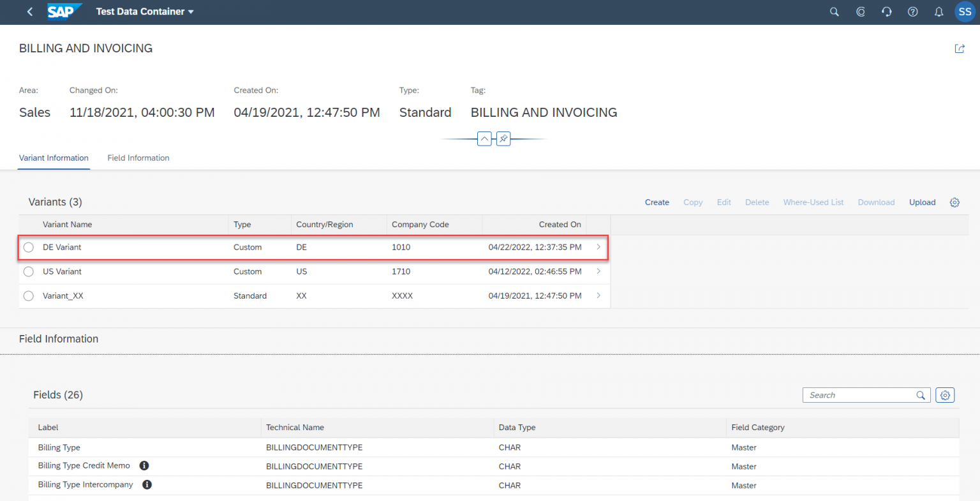Screen dimensions: 980x501
Task: Click the support headset icon
Action: click(x=886, y=11)
